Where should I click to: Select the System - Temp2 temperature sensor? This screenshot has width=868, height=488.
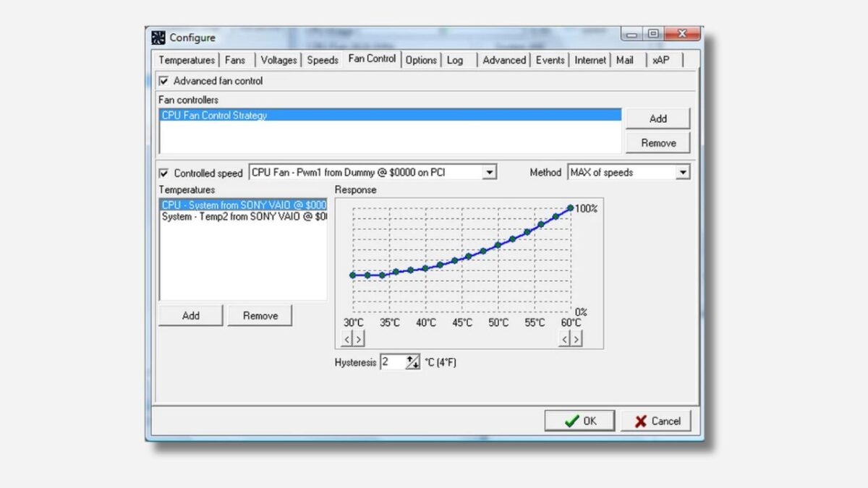point(242,215)
